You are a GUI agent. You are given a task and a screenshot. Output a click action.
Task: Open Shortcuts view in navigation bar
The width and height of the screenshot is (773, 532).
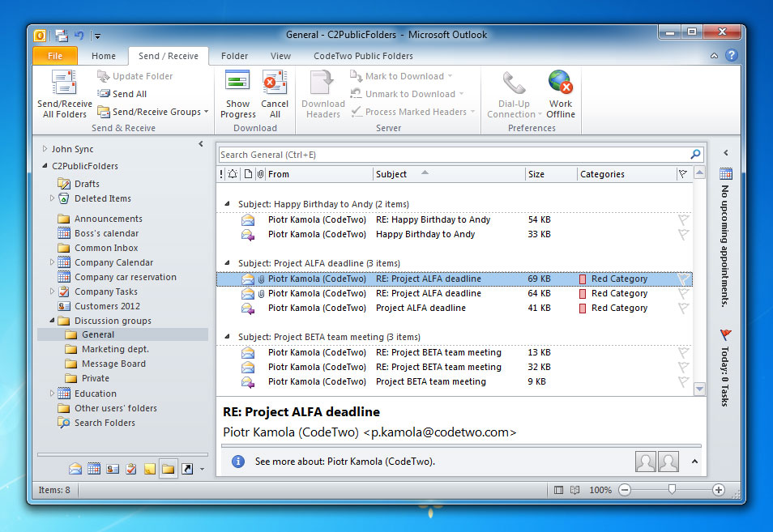tap(187, 469)
